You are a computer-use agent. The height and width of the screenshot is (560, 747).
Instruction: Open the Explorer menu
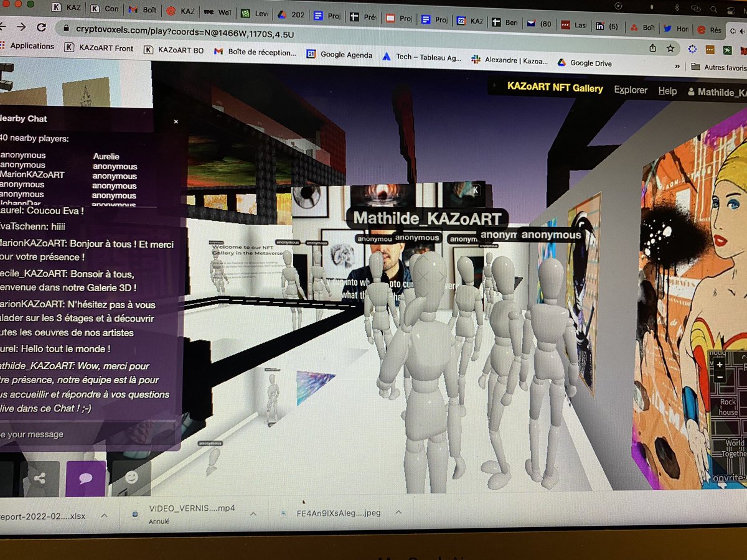pyautogui.click(x=631, y=90)
